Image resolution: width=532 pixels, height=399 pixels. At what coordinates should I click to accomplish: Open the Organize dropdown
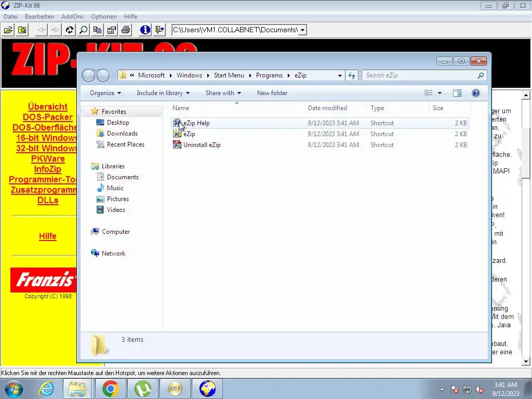[x=105, y=93]
